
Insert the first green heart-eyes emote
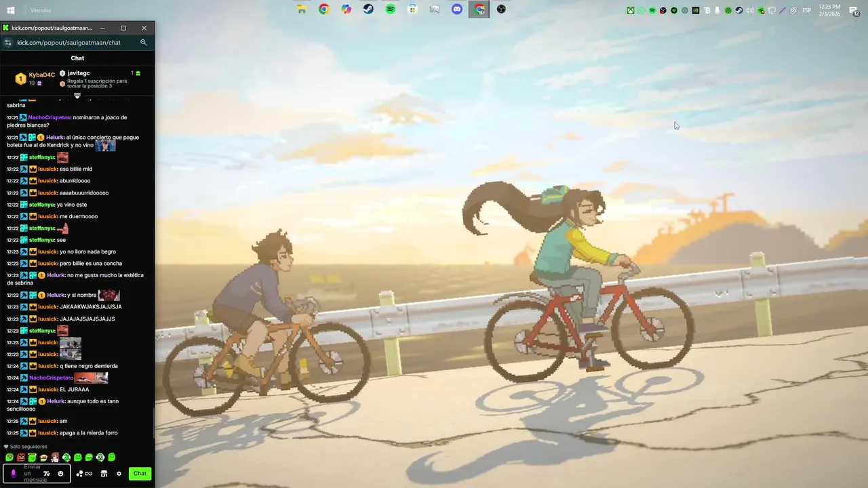point(9,457)
